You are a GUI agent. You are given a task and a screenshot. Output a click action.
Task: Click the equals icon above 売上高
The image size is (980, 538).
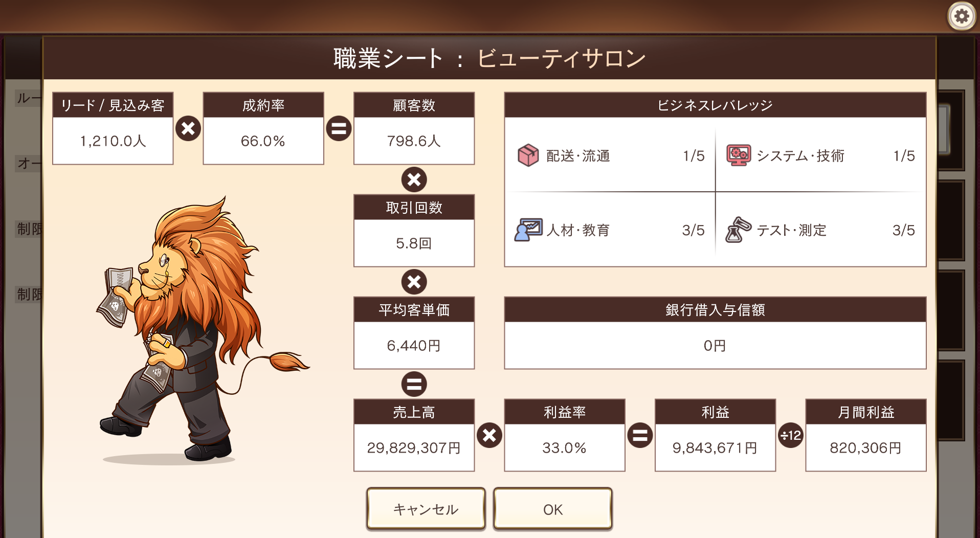click(414, 384)
